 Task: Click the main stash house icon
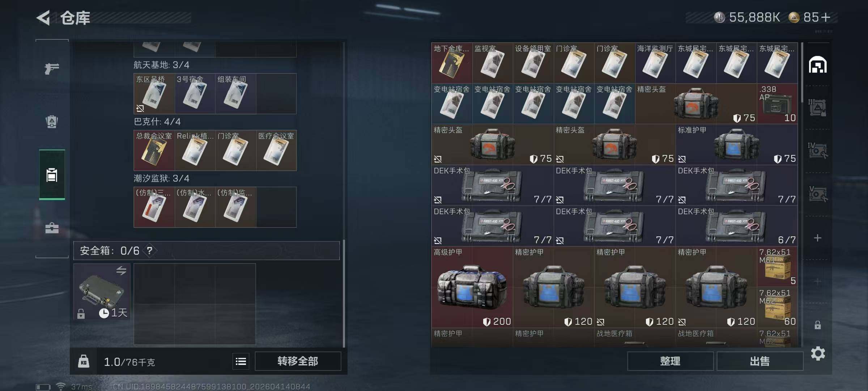point(817,65)
